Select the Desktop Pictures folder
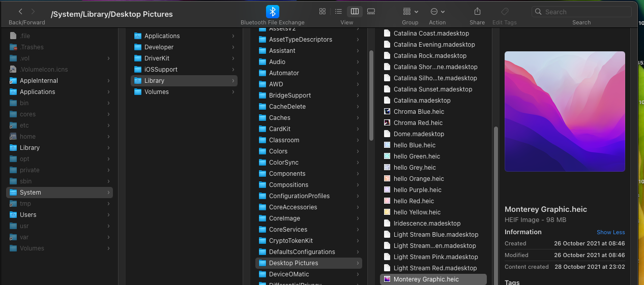The image size is (644, 285). (x=309, y=263)
